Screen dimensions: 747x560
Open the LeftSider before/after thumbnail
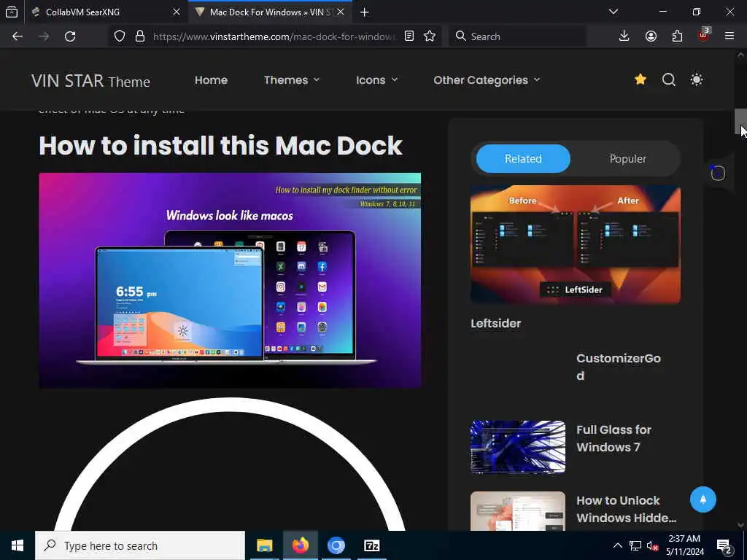575,244
